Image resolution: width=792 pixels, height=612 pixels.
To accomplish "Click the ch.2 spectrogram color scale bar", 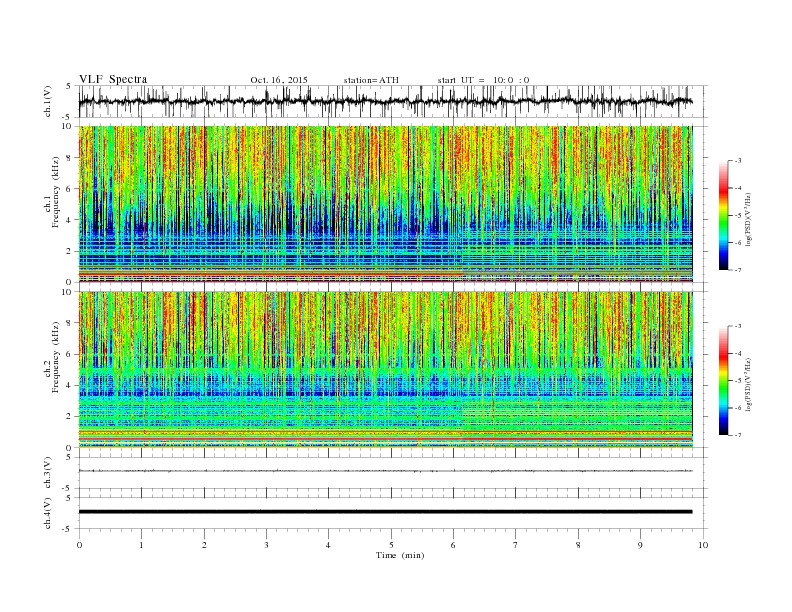I will click(x=723, y=380).
